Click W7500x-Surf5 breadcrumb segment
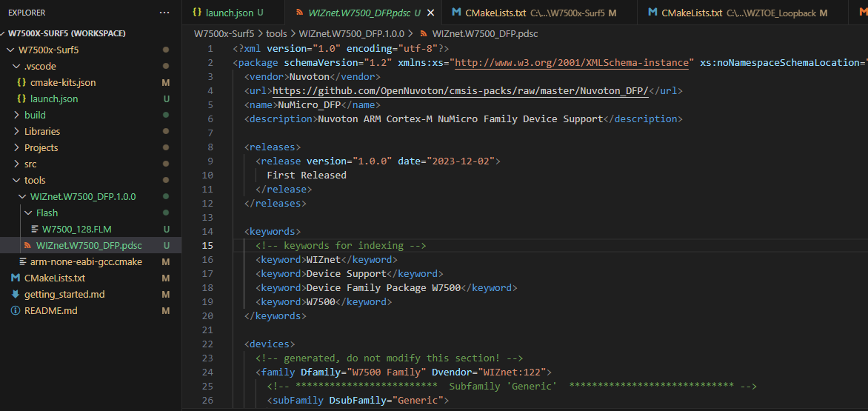This screenshot has width=868, height=411. point(224,34)
